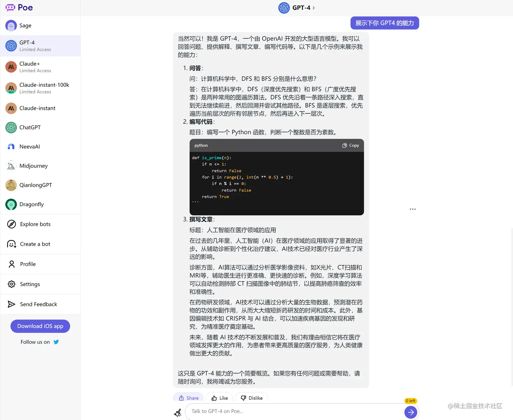The height and width of the screenshot is (420, 513).
Task: Click the Explore bots compass icon
Action: coord(12,224)
